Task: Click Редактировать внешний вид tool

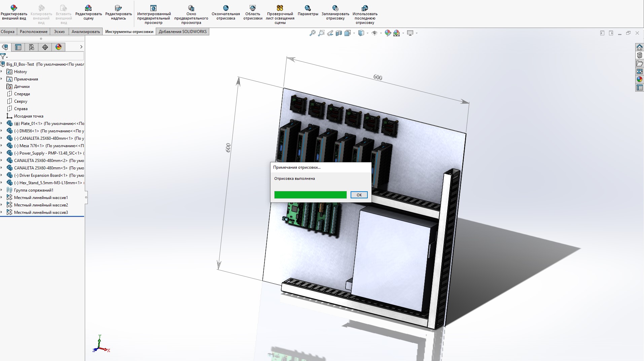Action: [x=14, y=13]
